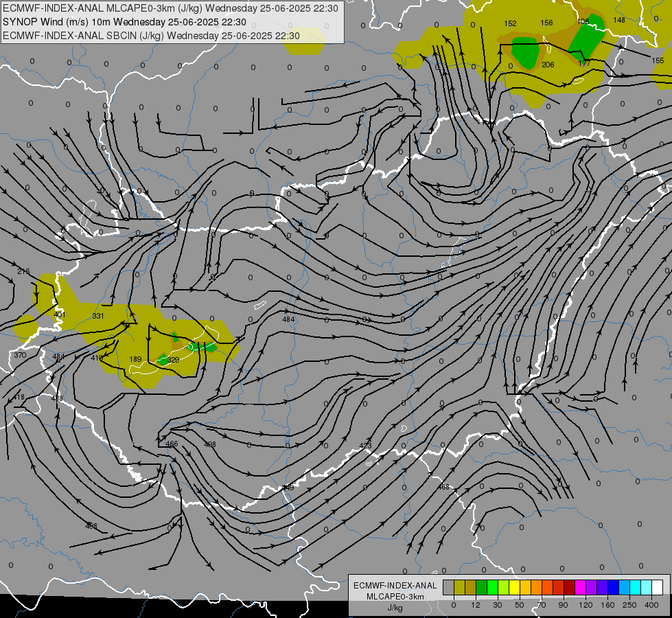The width and height of the screenshot is (672, 618).
Task: Click the value 206 in the northeast
Action: coord(548,65)
